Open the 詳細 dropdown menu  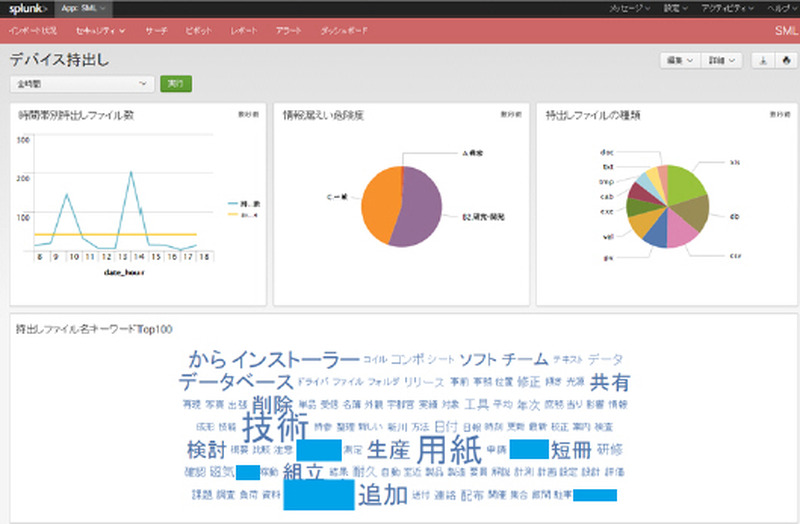[721, 60]
